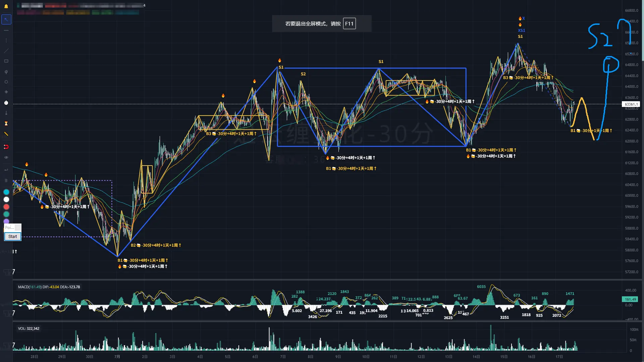The image size is (644, 362).
Task: Pick the cyan color swatch
Action: tap(6, 192)
